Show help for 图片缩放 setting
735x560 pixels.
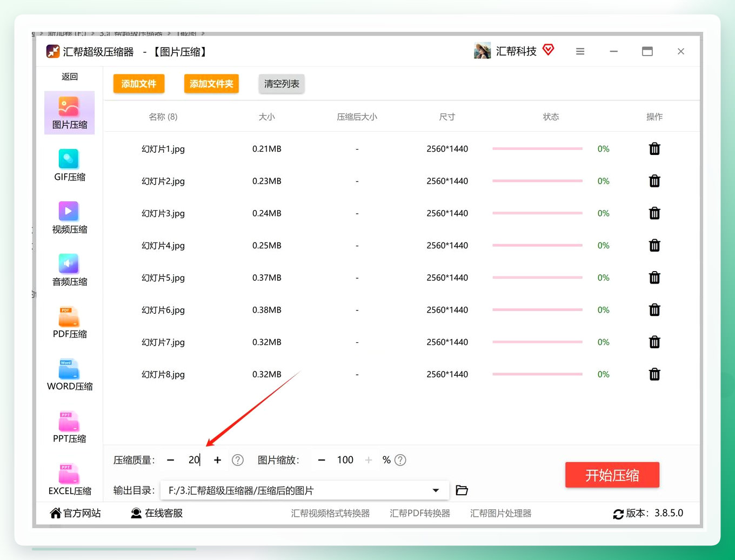pos(400,460)
